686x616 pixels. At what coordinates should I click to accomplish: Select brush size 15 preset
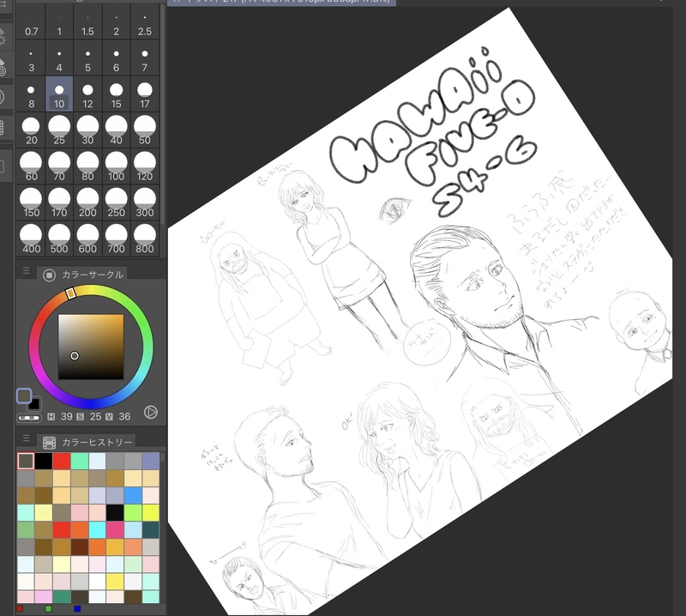tap(116, 94)
